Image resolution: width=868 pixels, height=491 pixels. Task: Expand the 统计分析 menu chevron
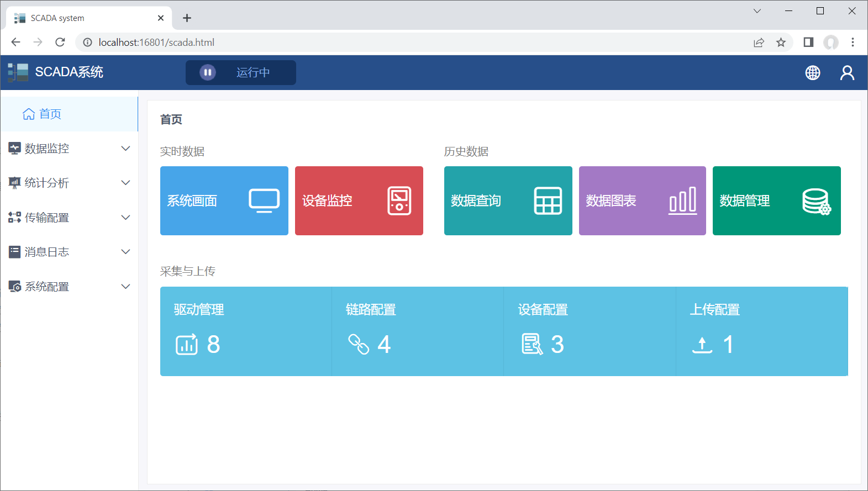126,183
